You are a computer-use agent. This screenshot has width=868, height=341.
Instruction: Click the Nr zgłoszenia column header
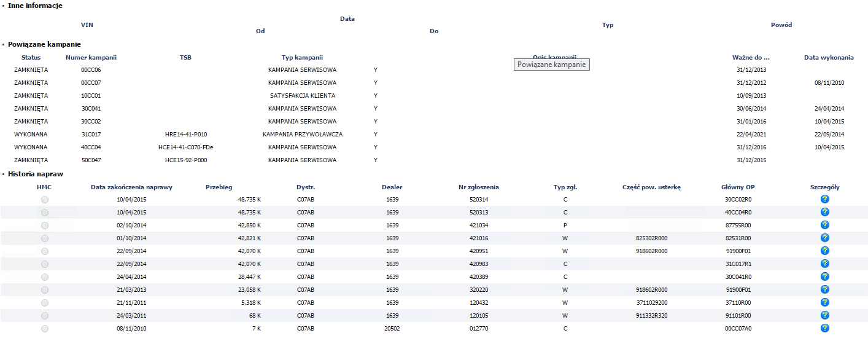479,187
